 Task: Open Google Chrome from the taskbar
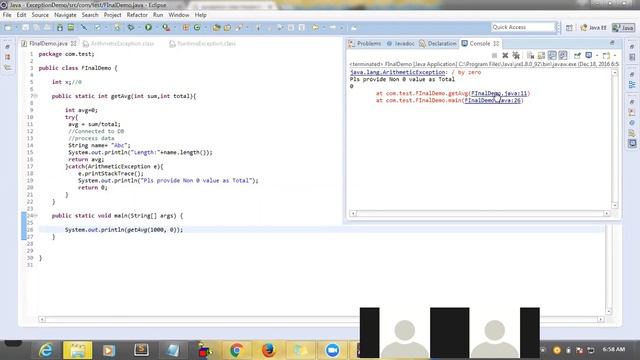[236, 350]
